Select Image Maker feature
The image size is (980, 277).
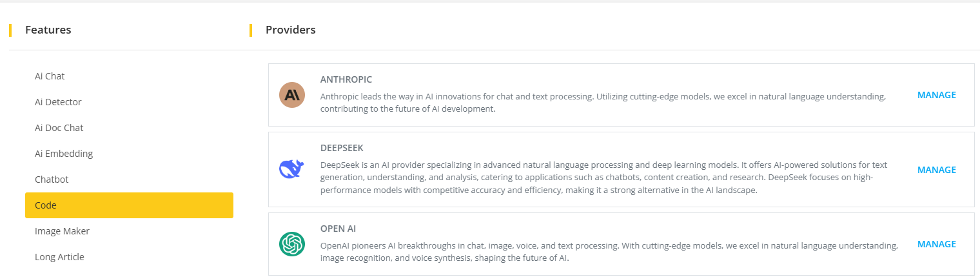pos(62,231)
